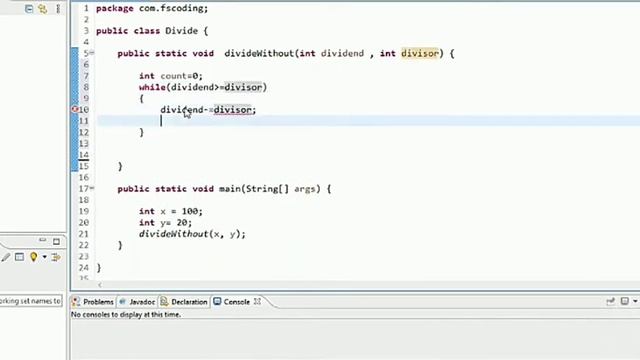
Task: Open the console selection dropdown arrow
Action: click(635, 301)
